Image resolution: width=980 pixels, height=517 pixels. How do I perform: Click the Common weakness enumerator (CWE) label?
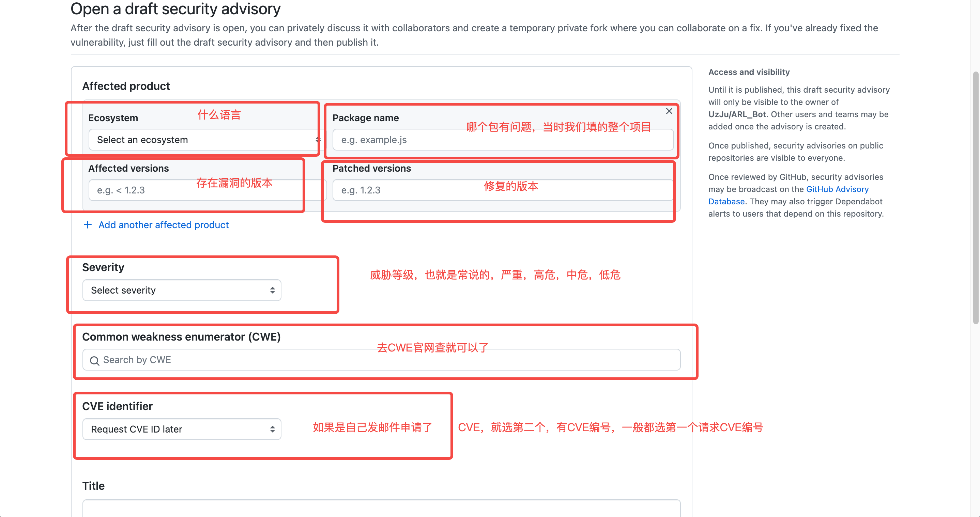coord(181,337)
